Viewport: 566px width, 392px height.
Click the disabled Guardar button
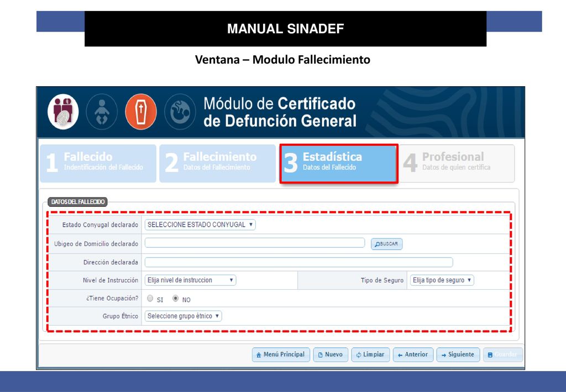coord(503,354)
